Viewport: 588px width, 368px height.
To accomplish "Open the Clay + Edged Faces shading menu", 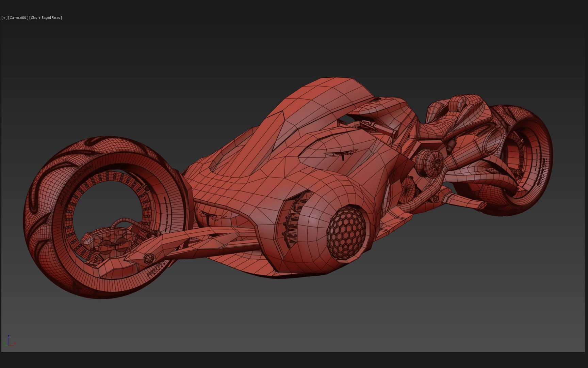I will click(46, 18).
